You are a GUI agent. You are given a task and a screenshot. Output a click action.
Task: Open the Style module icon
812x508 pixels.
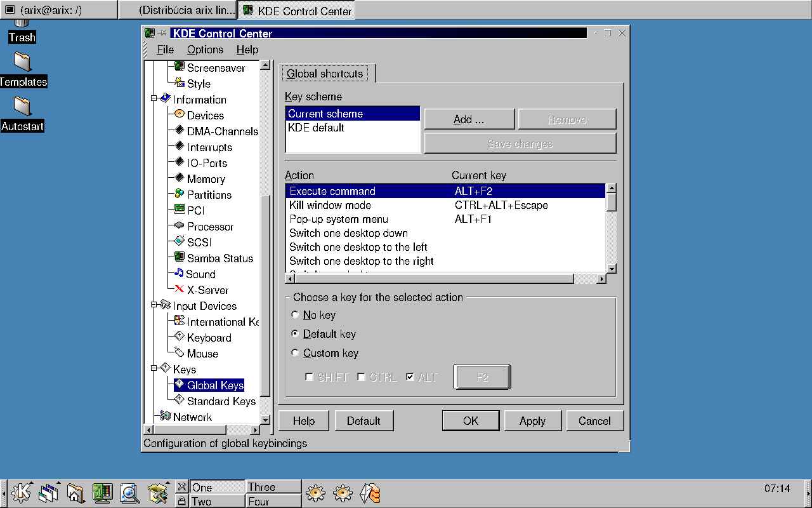[180, 83]
